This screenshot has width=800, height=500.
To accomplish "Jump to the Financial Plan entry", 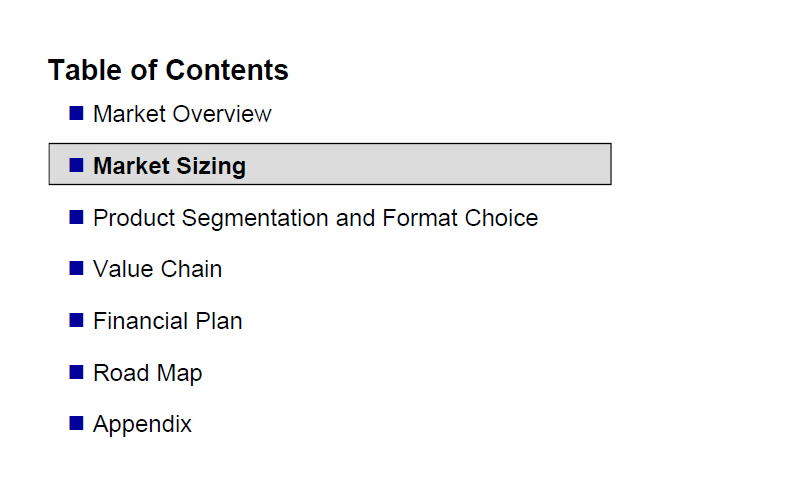I will 167,321.
